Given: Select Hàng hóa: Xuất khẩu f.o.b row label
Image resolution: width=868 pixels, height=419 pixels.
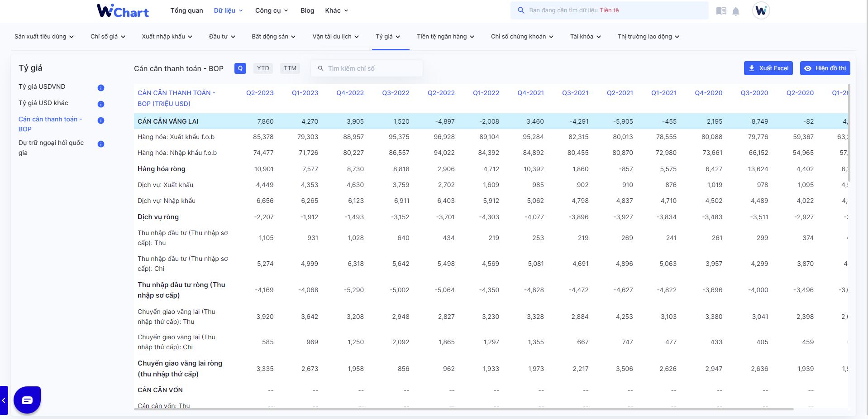Looking at the screenshot, I should click(x=176, y=137).
